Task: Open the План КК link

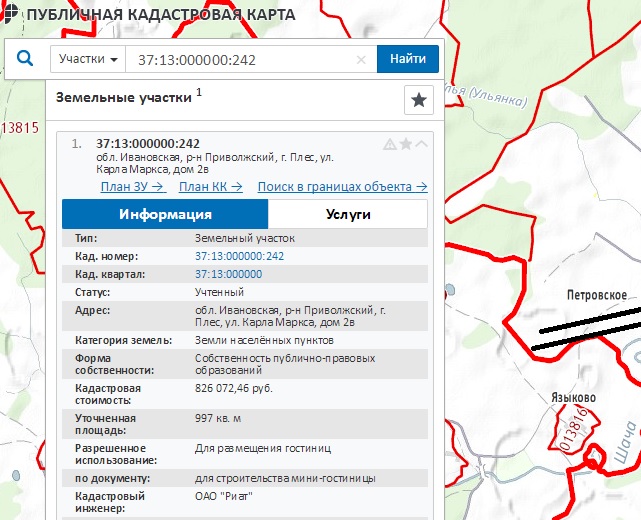Action: pyautogui.click(x=211, y=187)
